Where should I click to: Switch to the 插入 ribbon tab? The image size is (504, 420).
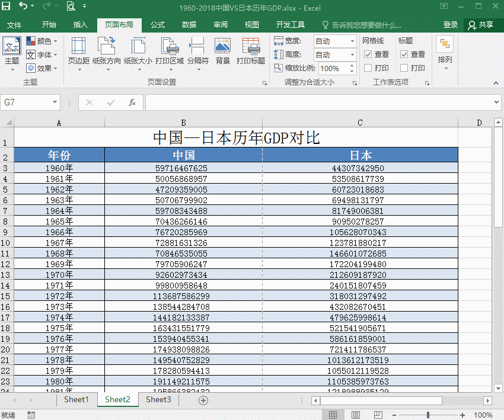(x=80, y=25)
